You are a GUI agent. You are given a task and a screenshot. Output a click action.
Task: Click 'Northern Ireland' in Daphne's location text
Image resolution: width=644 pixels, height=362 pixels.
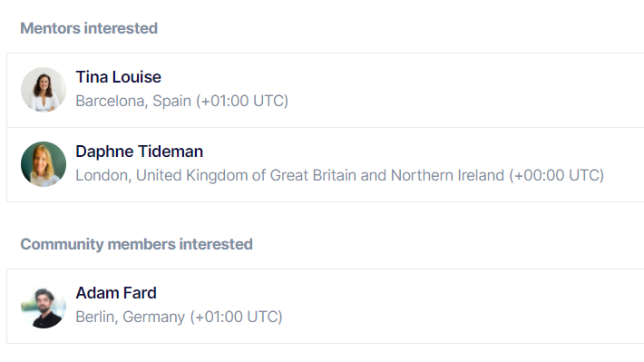(x=447, y=175)
